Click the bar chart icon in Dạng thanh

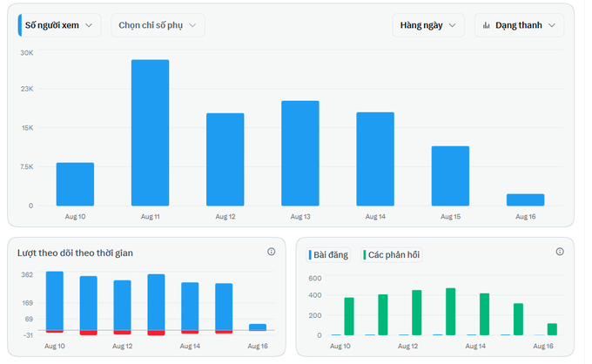pos(487,25)
